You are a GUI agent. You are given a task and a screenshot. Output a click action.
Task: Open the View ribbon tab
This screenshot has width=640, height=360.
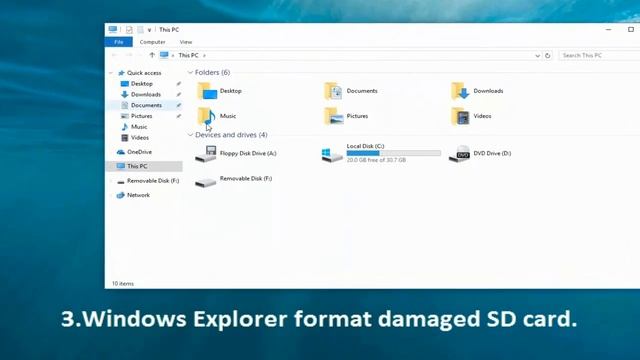(x=186, y=42)
